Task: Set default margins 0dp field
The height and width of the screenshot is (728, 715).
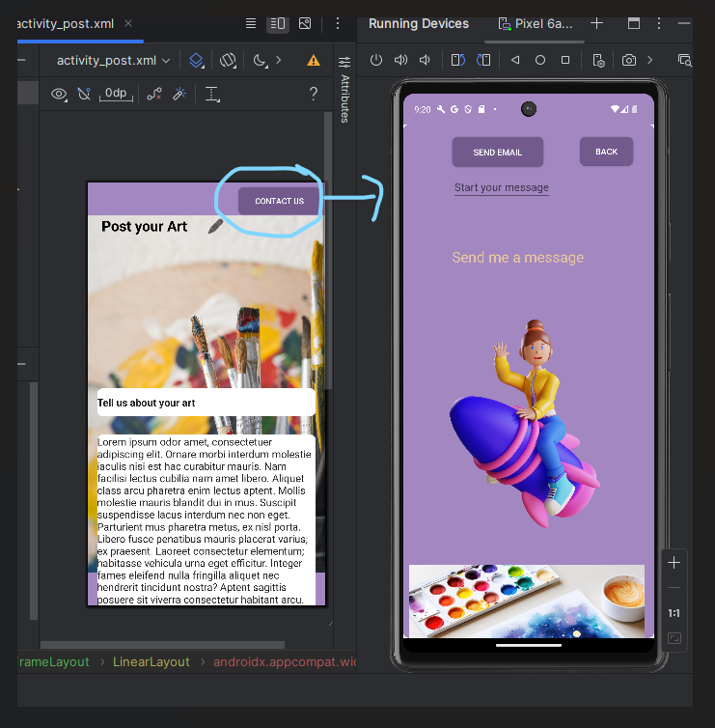Action: point(116,94)
